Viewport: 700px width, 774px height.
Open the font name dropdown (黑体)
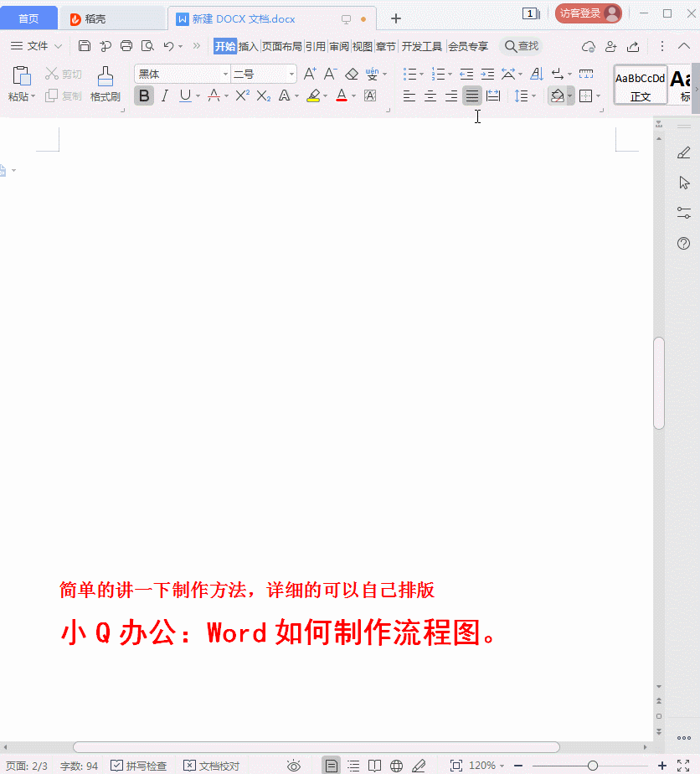(x=225, y=74)
